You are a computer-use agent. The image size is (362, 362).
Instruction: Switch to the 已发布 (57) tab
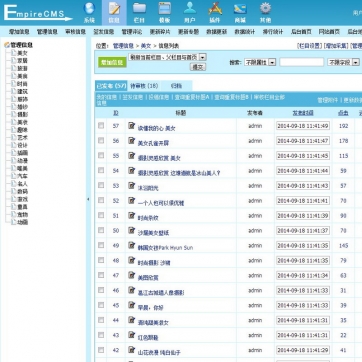point(111,86)
